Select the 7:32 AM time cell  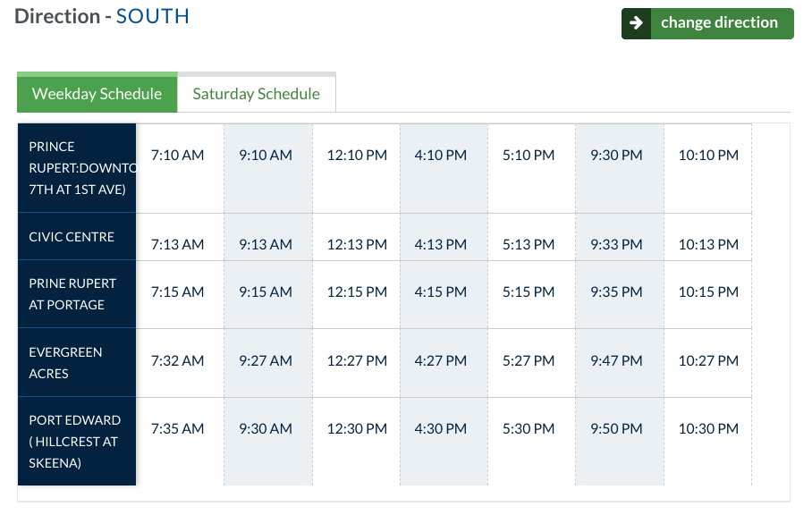pyautogui.click(x=177, y=361)
